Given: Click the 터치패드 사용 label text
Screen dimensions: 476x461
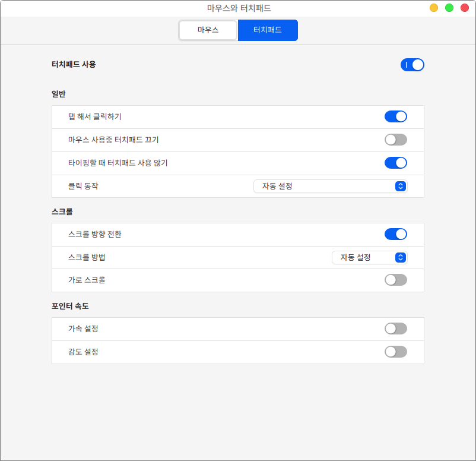Looking at the screenshot, I should point(74,64).
